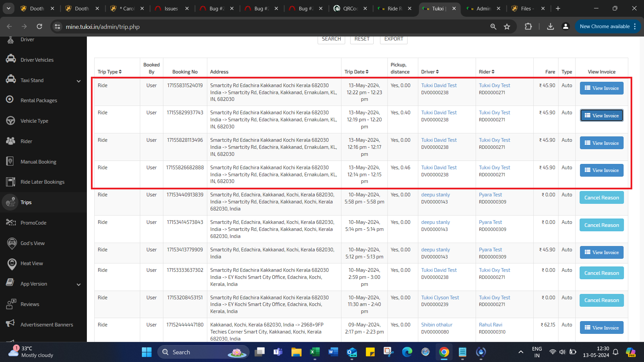Open the Pyara Test rider link

click(490, 195)
